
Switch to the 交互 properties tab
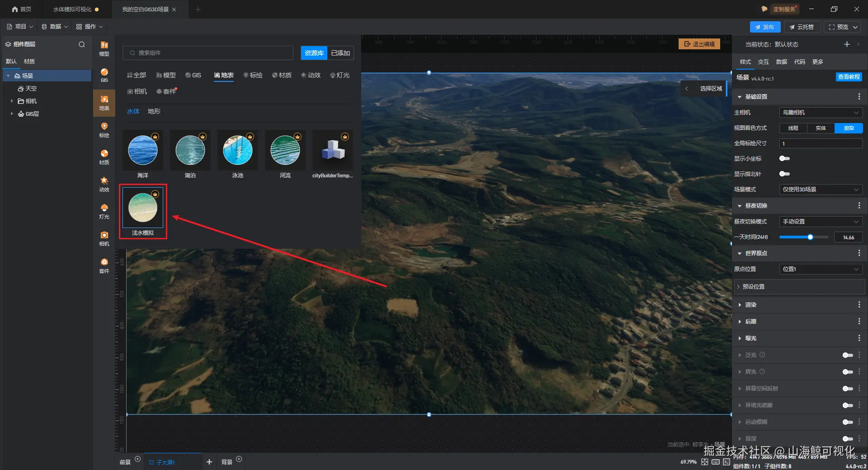tap(763, 62)
